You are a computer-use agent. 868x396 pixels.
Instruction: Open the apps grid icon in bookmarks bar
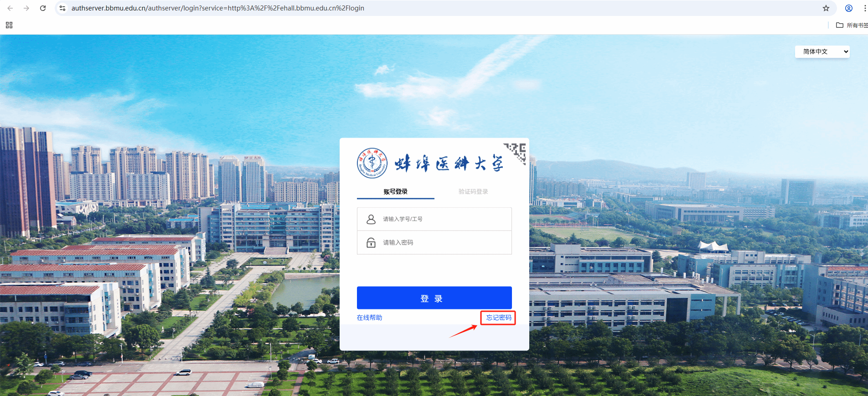[x=9, y=25]
